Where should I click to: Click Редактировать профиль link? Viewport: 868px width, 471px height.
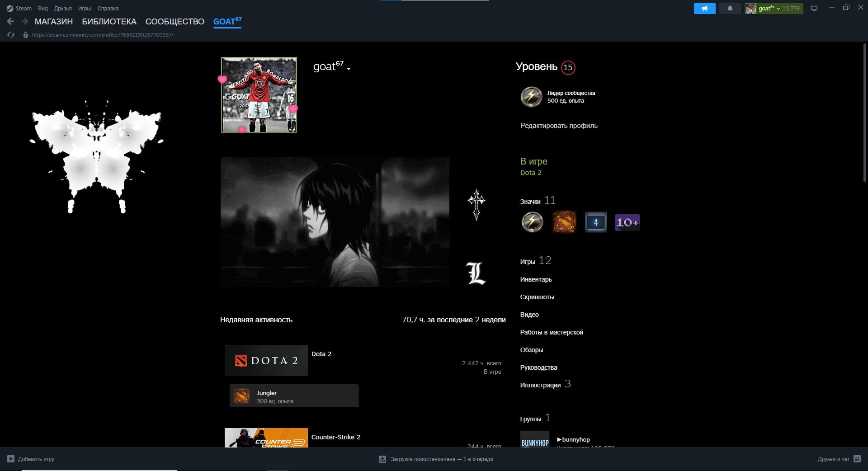point(559,126)
